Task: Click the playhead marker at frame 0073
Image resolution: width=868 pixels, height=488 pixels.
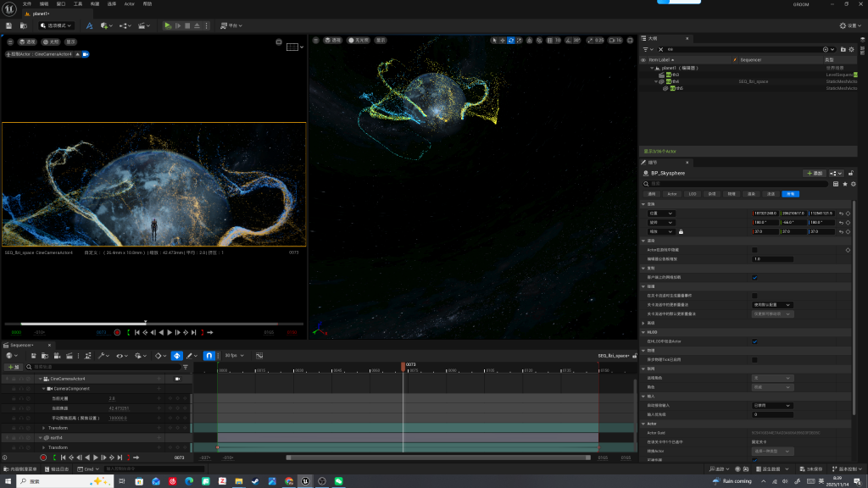Action: [x=403, y=366]
